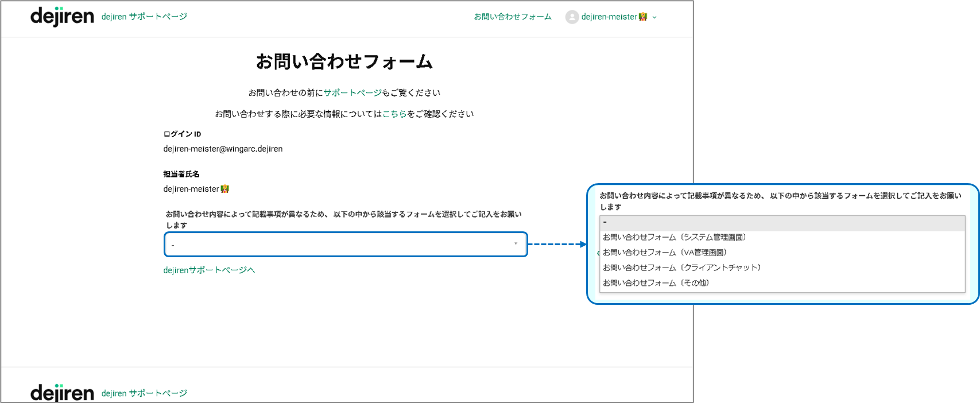This screenshot has height=403, width=980.
Task: Click the こちら link for required information
Action: click(394, 114)
